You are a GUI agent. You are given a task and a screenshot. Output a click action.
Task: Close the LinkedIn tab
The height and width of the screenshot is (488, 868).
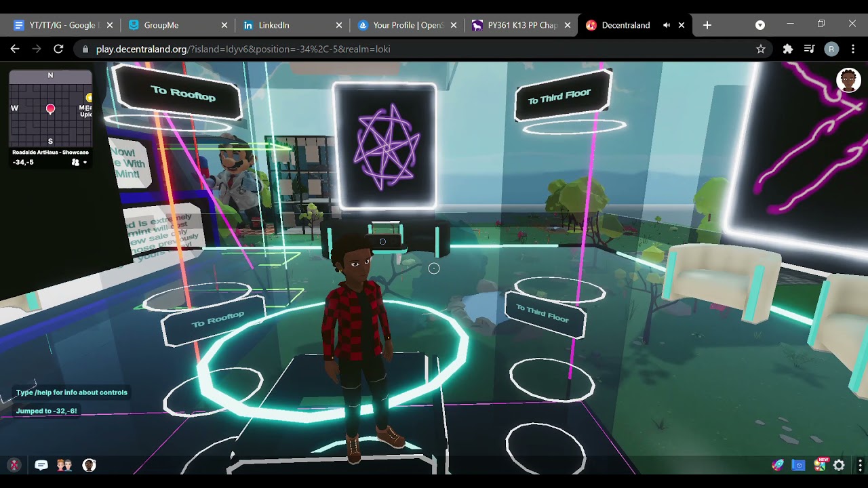pyautogui.click(x=339, y=25)
